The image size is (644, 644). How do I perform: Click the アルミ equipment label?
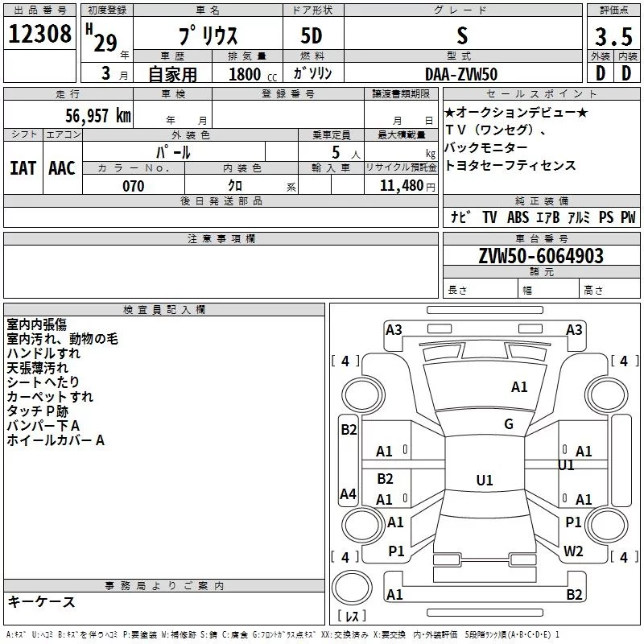(579, 217)
